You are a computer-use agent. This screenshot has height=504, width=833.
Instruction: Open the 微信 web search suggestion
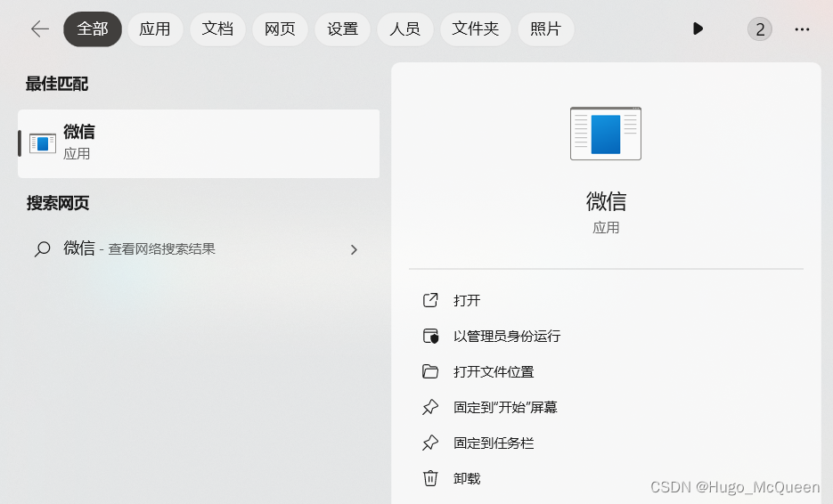click(x=199, y=248)
